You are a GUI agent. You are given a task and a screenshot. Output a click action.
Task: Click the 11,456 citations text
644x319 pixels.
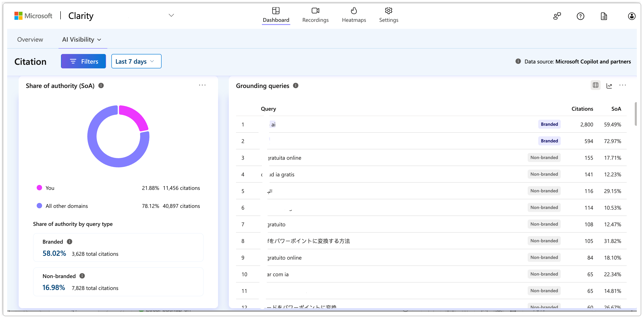[181, 188]
